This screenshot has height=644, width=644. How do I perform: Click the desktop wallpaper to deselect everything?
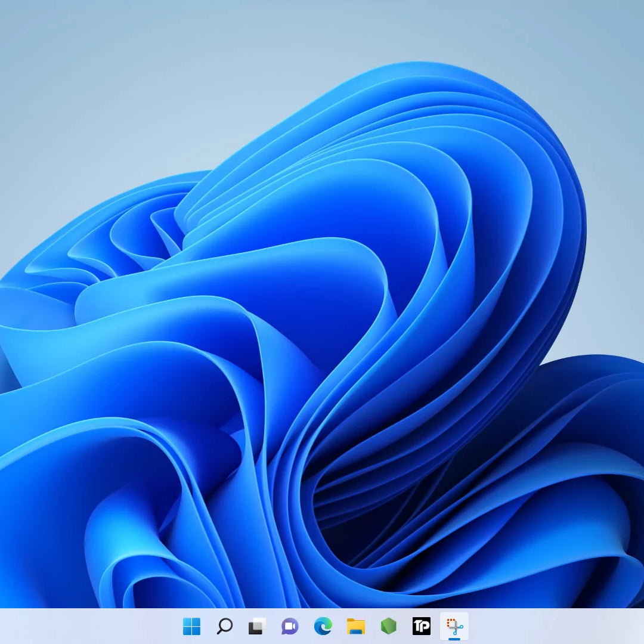[322, 298]
